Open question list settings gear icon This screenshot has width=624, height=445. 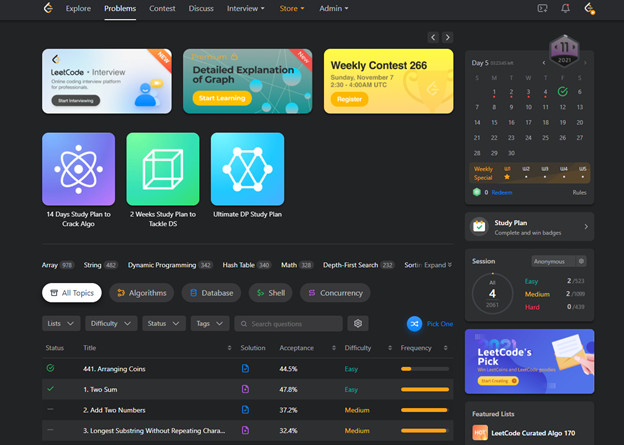coord(358,324)
